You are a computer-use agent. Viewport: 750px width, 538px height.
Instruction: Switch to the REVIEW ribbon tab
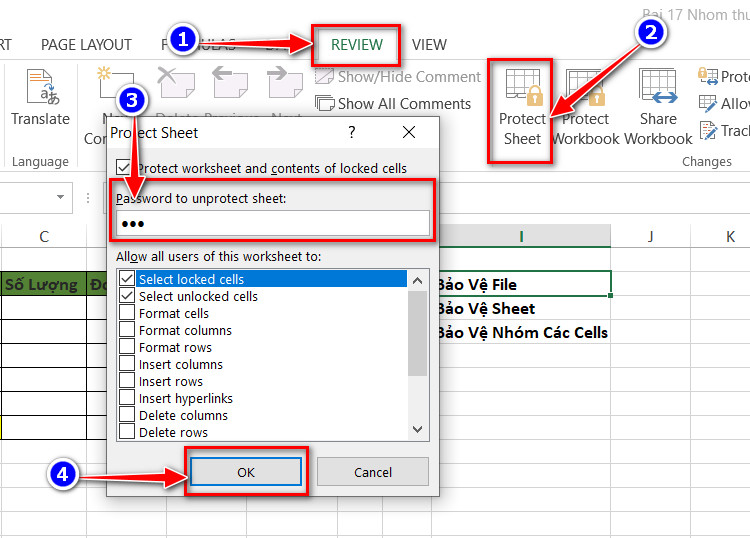click(357, 45)
